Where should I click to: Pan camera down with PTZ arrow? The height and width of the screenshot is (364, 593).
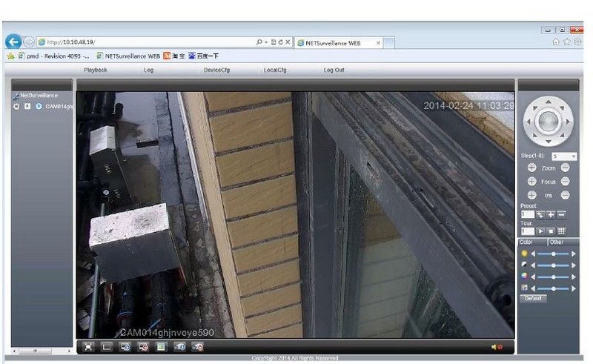coord(548,142)
